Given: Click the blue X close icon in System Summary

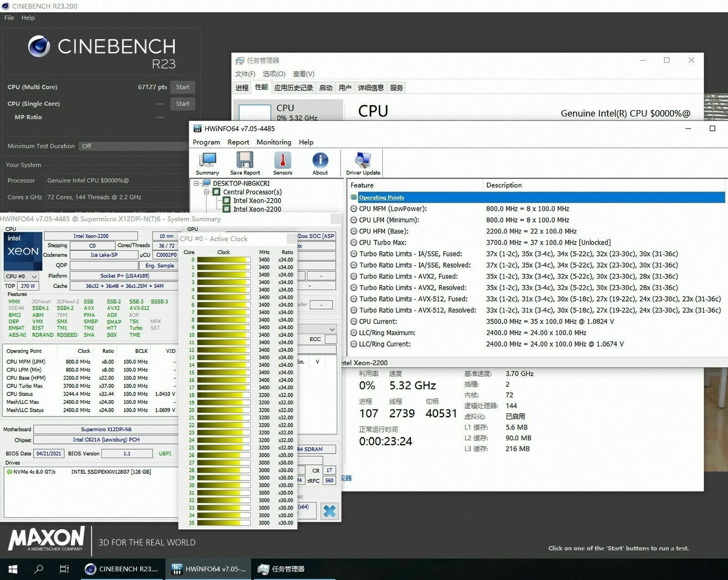Looking at the screenshot, I should coord(329,511).
